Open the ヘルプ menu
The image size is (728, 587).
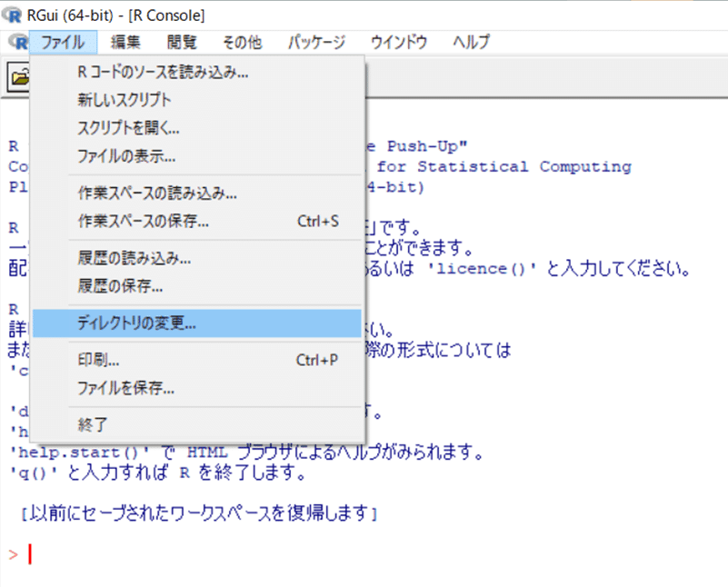pyautogui.click(x=472, y=42)
